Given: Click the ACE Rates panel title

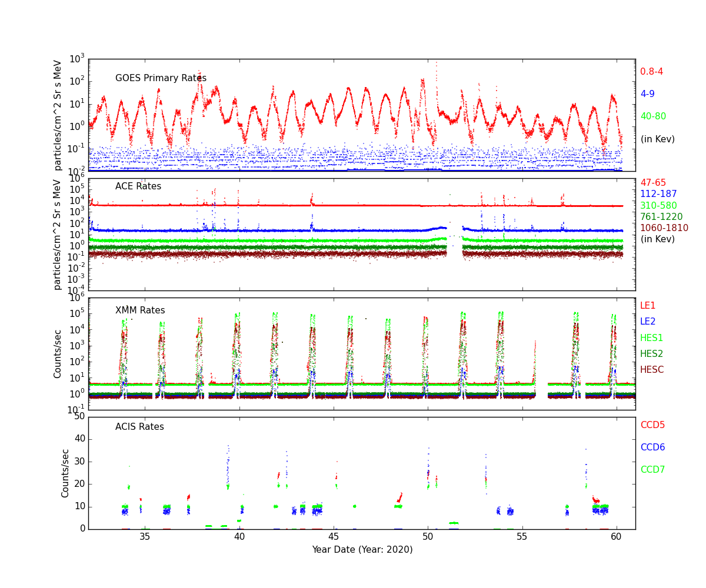Looking at the screenshot, I should [138, 186].
